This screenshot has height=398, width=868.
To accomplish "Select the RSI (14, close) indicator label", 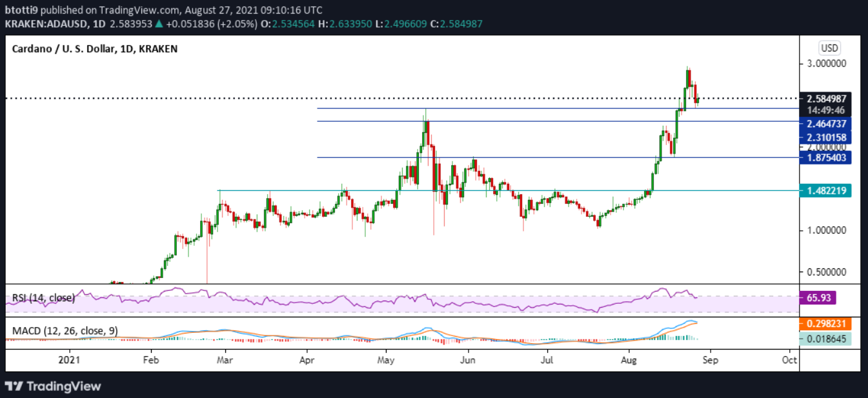I will pyautogui.click(x=43, y=298).
